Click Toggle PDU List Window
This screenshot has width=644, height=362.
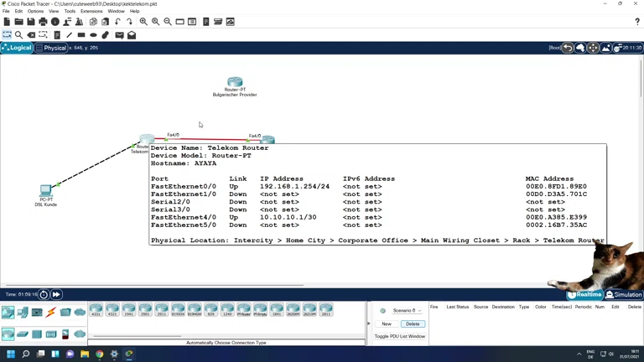pos(399,336)
